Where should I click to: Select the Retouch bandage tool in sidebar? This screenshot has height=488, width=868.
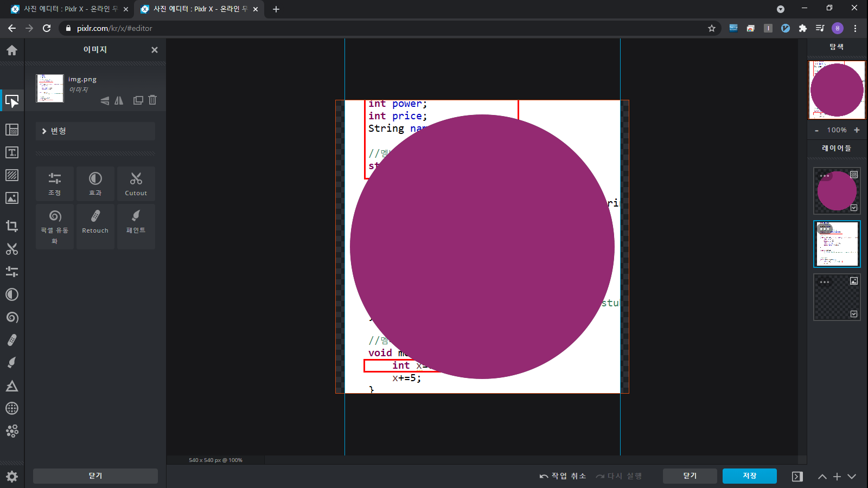pos(12,340)
